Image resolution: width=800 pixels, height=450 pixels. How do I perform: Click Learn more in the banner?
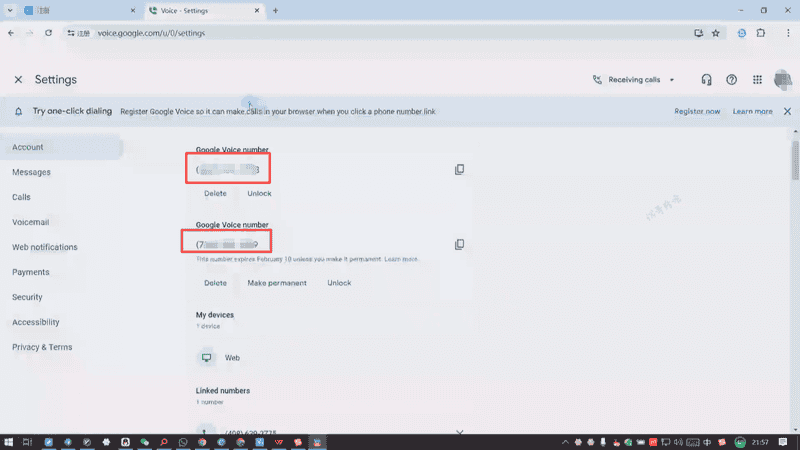[x=753, y=111]
